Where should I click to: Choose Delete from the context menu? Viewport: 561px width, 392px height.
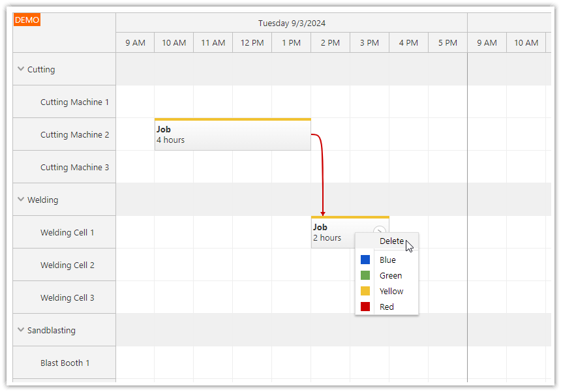(391, 241)
